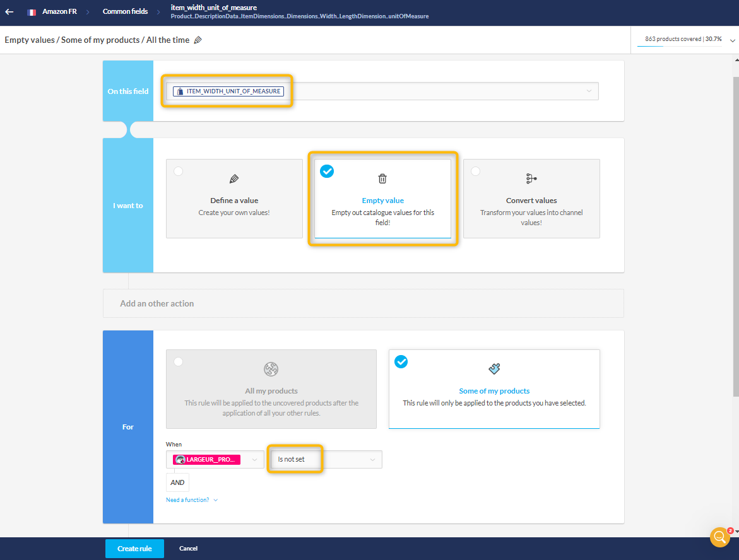Viewport: 739px width, 560px height.
Task: Go to Common fields breadcrumb
Action: (125, 12)
